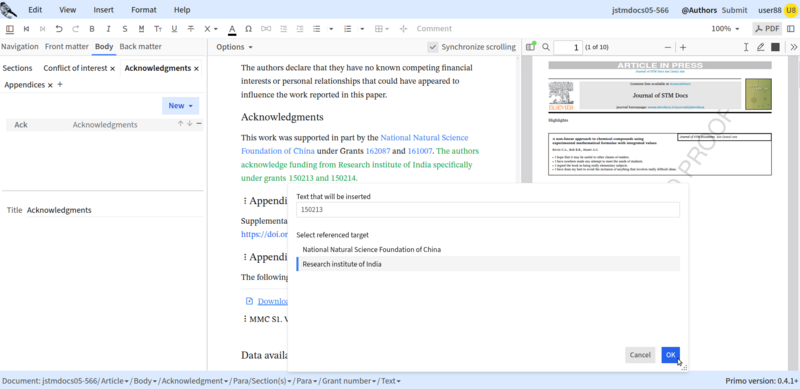
Task: Open the New dropdown button
Action: click(x=181, y=106)
